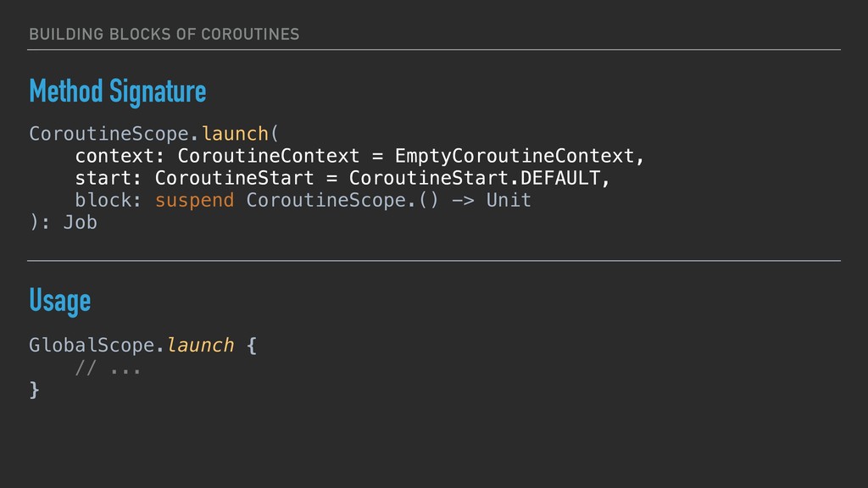Click the "Unit" return type
Screen dimensions: 868x488
click(x=509, y=201)
